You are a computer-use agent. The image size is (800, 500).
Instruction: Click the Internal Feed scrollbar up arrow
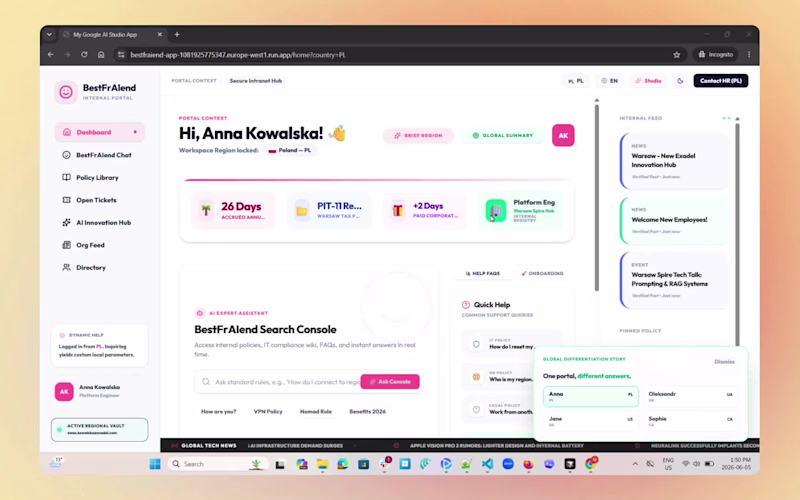point(737,118)
